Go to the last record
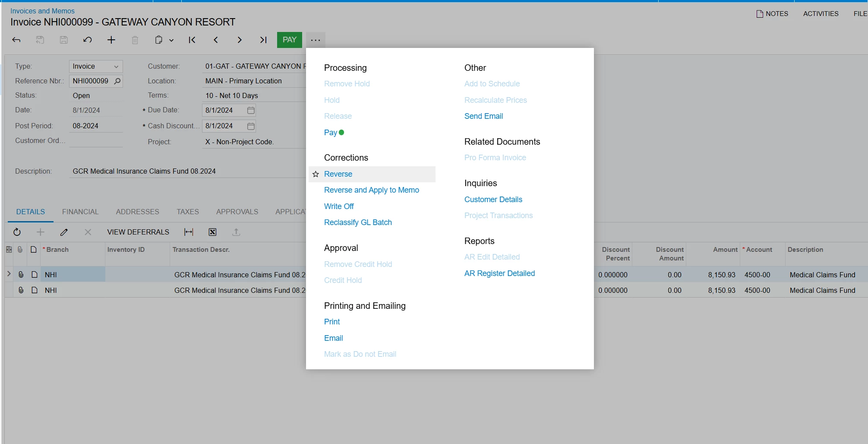 (x=263, y=40)
